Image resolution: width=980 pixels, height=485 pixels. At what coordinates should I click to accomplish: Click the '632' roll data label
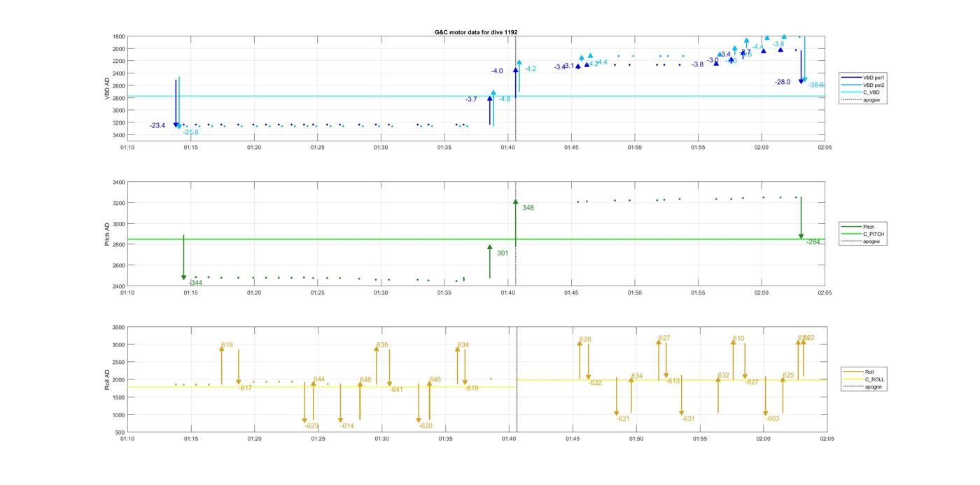point(724,376)
